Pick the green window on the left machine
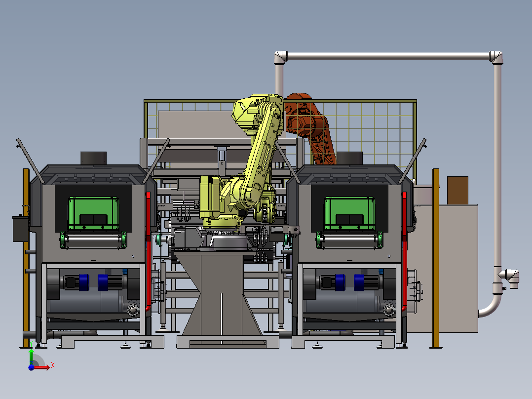The image size is (532, 399). [x=93, y=213]
